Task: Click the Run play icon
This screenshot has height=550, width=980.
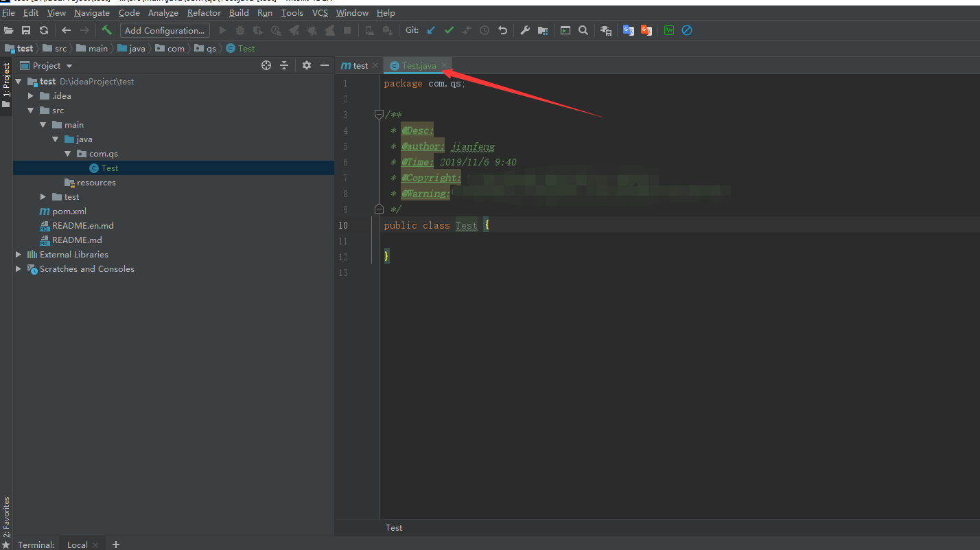Action: (222, 30)
